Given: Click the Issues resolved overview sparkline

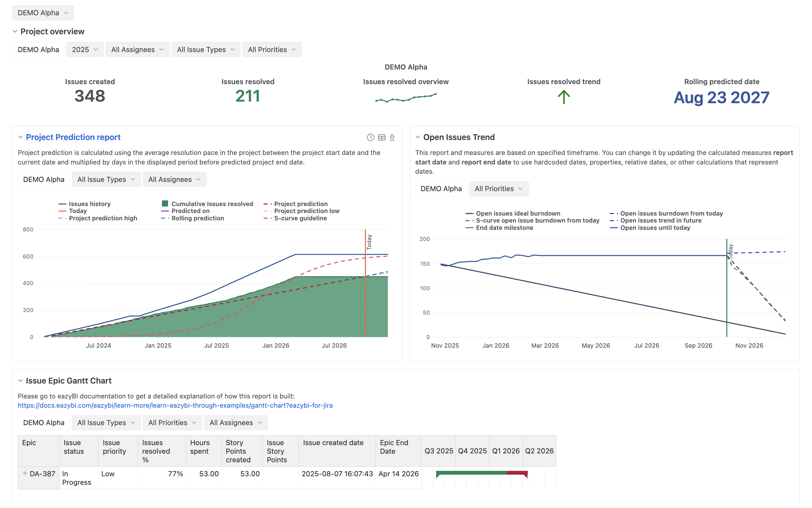Looking at the screenshot, I should (x=406, y=98).
